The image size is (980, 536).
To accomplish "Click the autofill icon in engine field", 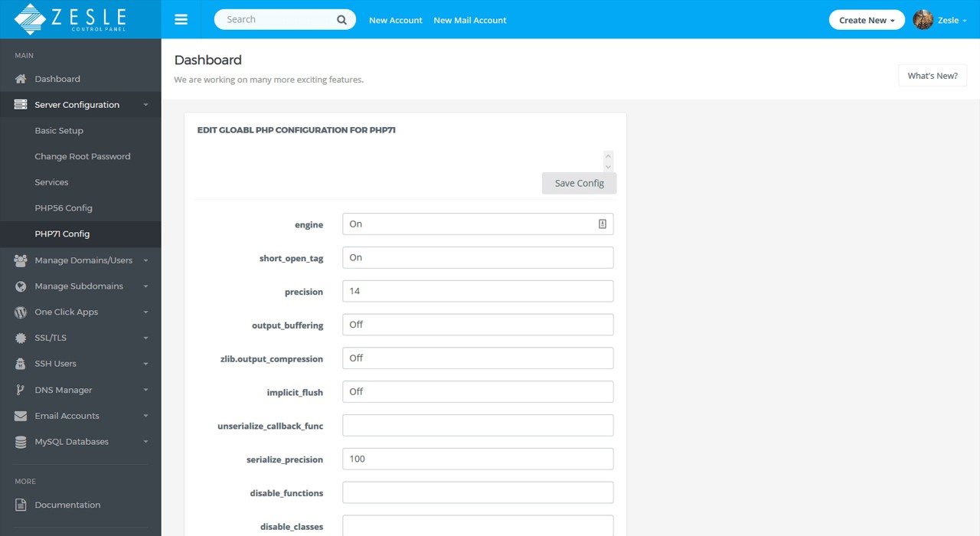I will (x=603, y=224).
